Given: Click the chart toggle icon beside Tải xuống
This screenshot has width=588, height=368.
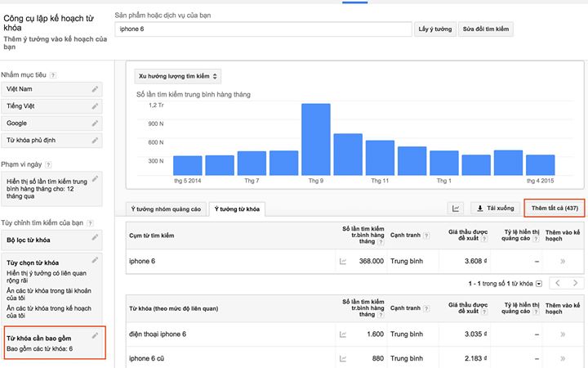Looking at the screenshot, I should pyautogui.click(x=456, y=208).
